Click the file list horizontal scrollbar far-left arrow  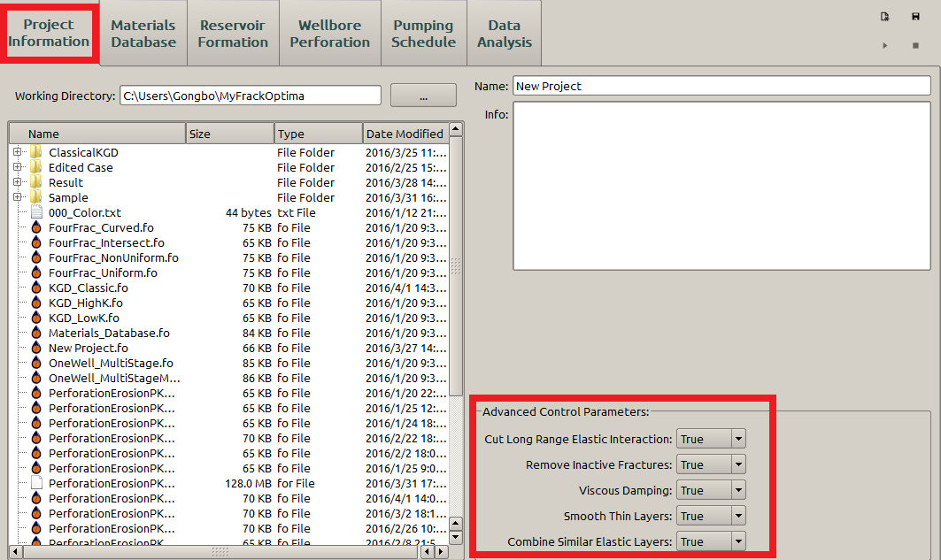click(16, 551)
